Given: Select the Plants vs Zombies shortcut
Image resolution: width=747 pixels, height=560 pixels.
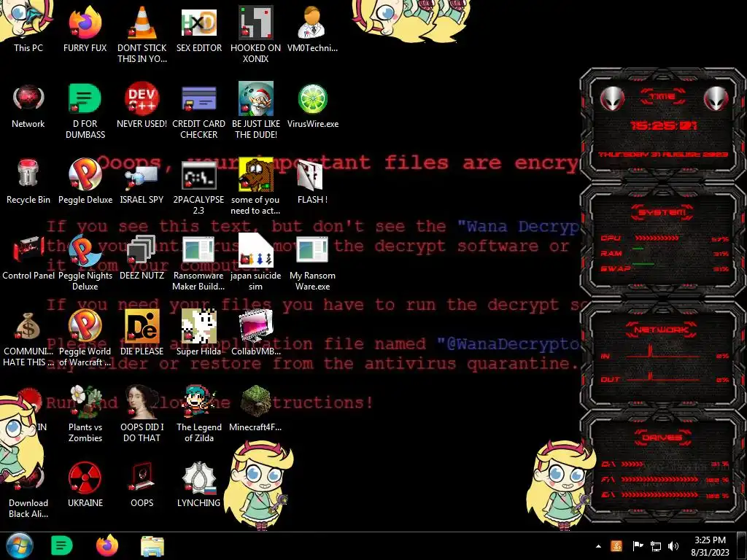Looking at the screenshot, I should click(85, 413).
